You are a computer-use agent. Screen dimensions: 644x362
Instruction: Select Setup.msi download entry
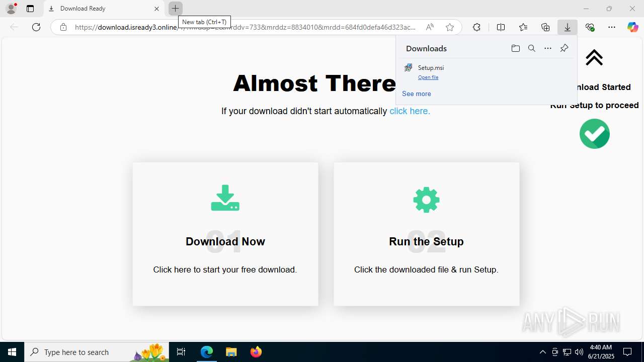(486, 71)
